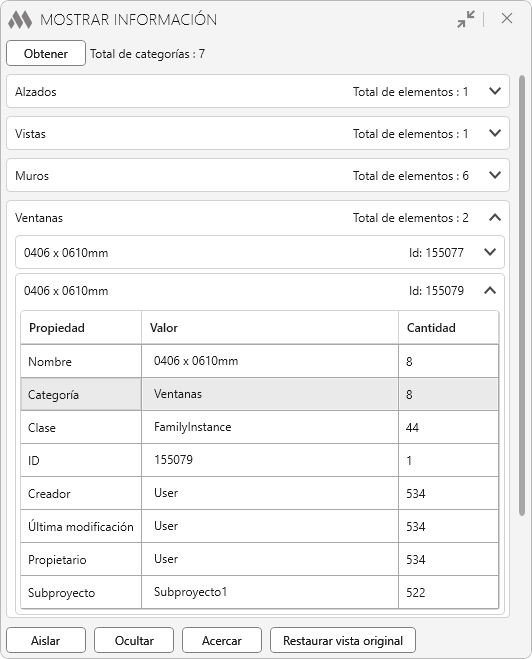Image resolution: width=532 pixels, height=659 pixels.
Task: Click the vertical scrollbar thumb
Action: (522, 295)
